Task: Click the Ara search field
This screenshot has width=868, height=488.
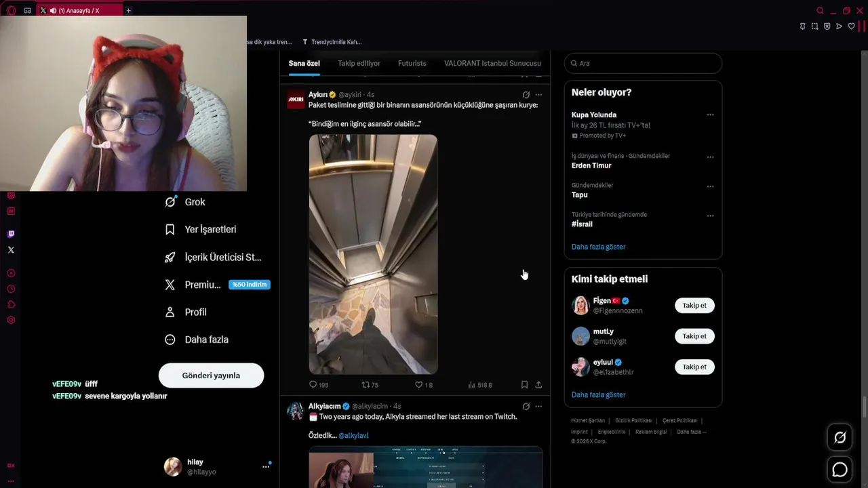Action: pos(643,63)
